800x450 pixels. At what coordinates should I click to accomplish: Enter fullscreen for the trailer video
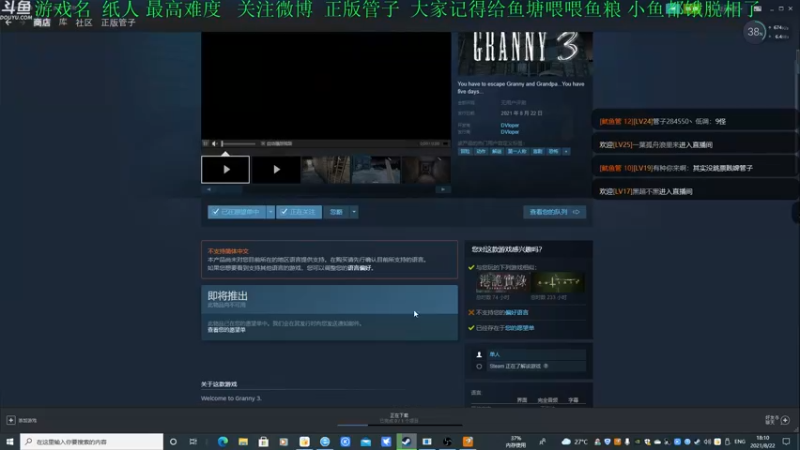445,144
